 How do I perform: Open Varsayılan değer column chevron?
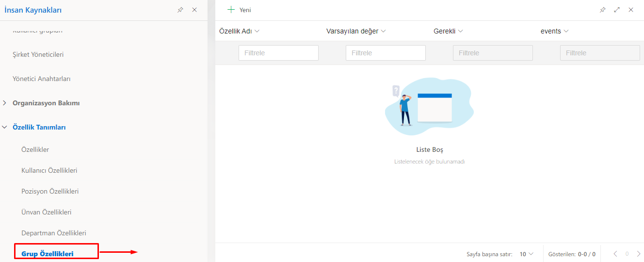point(383,31)
